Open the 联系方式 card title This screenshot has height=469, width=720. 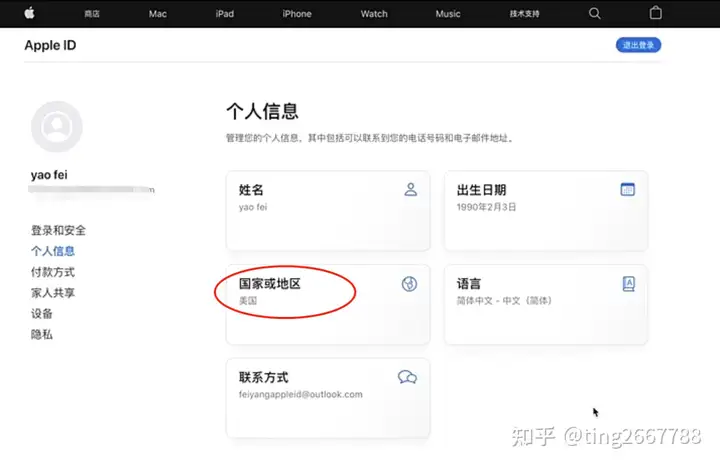coord(264,377)
